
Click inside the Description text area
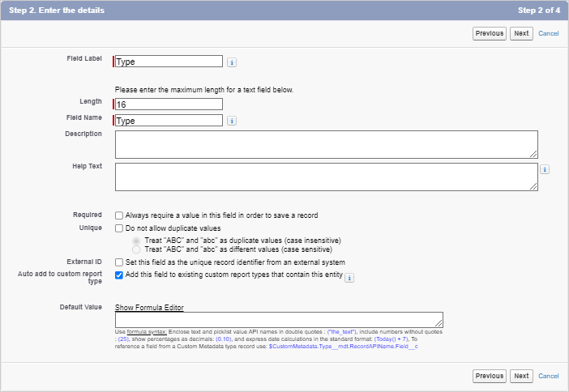(x=326, y=144)
